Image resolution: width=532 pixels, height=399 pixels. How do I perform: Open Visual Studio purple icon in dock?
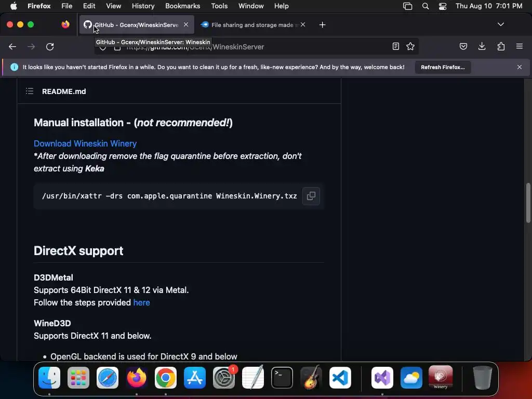pyautogui.click(x=382, y=378)
